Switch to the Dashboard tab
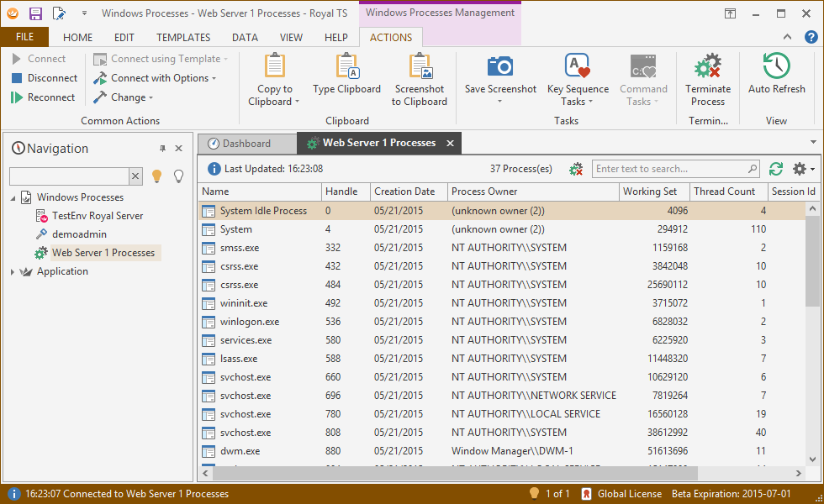Viewport: 824px width, 504px height. pyautogui.click(x=247, y=144)
